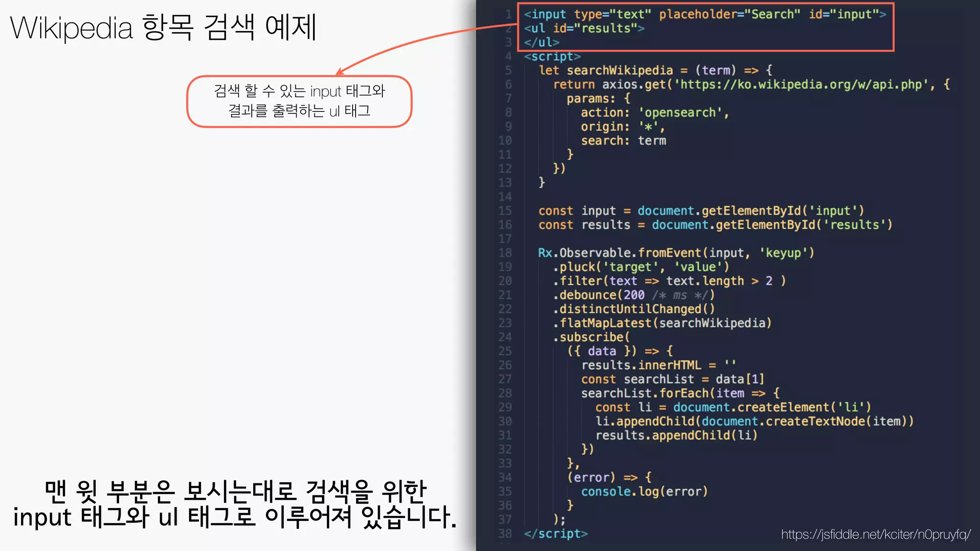Screen dimensions: 980x551
Task: Click line number 18 in the gutter
Action: click(x=505, y=253)
